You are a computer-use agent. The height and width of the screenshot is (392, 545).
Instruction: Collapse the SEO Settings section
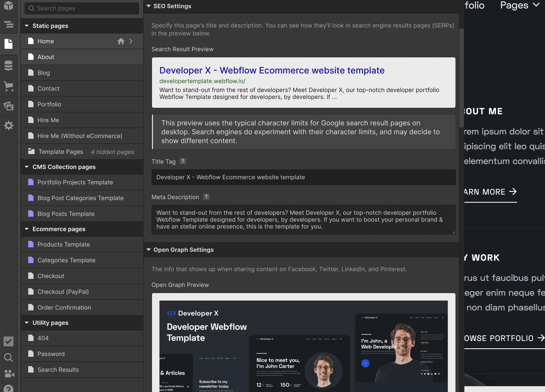[x=148, y=6]
